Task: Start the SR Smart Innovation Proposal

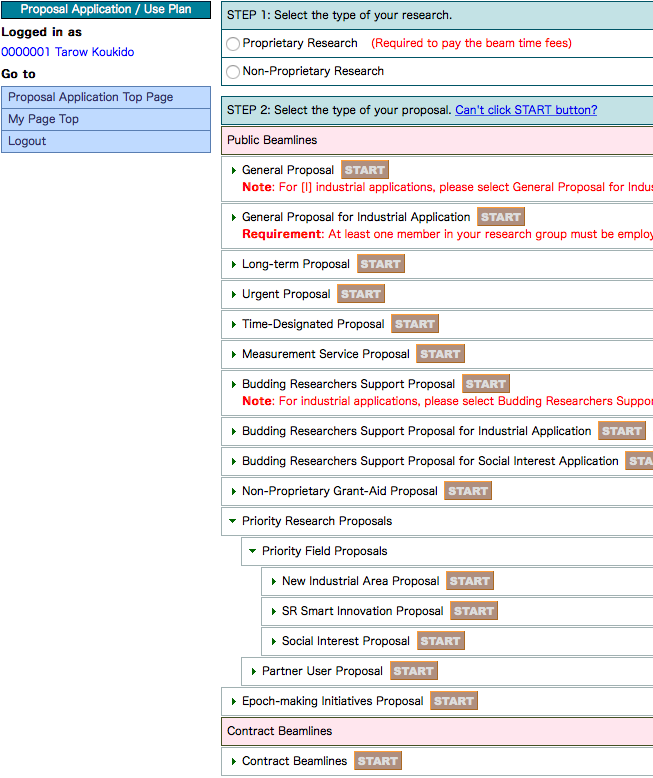Action: tap(473, 611)
